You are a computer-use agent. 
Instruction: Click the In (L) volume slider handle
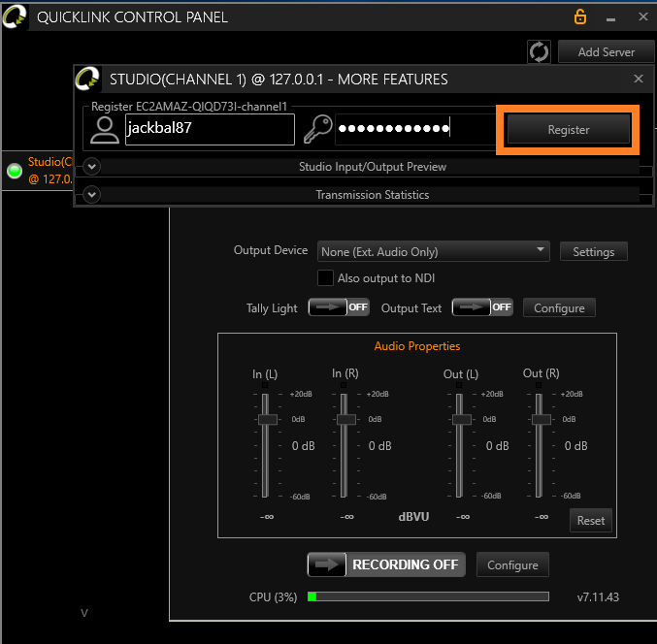(x=267, y=419)
